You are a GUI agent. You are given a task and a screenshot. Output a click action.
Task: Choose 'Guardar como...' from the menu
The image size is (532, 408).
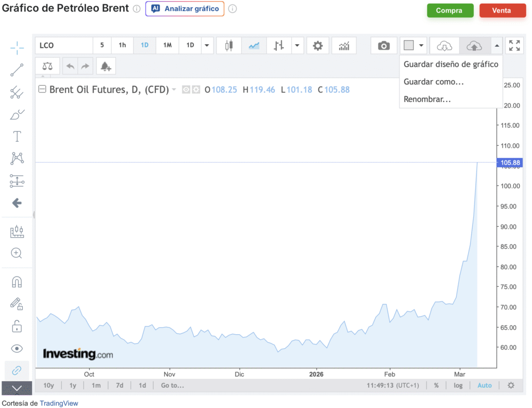tap(433, 82)
